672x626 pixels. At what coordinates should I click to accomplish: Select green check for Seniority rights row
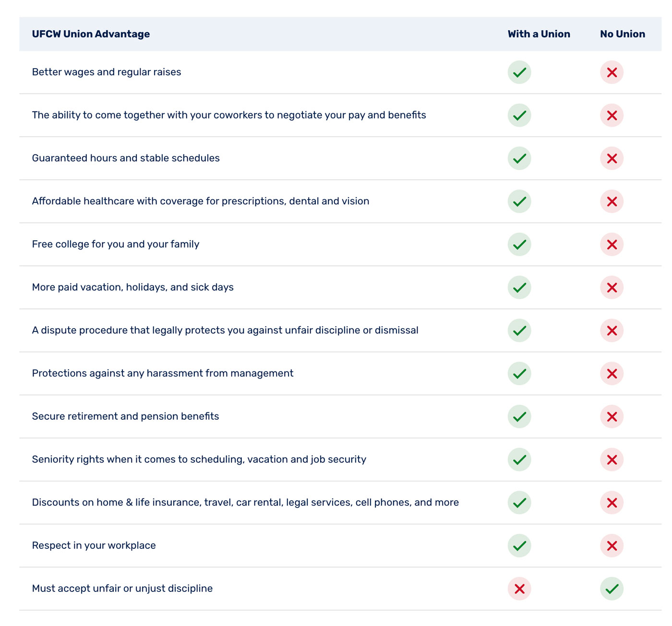519,460
